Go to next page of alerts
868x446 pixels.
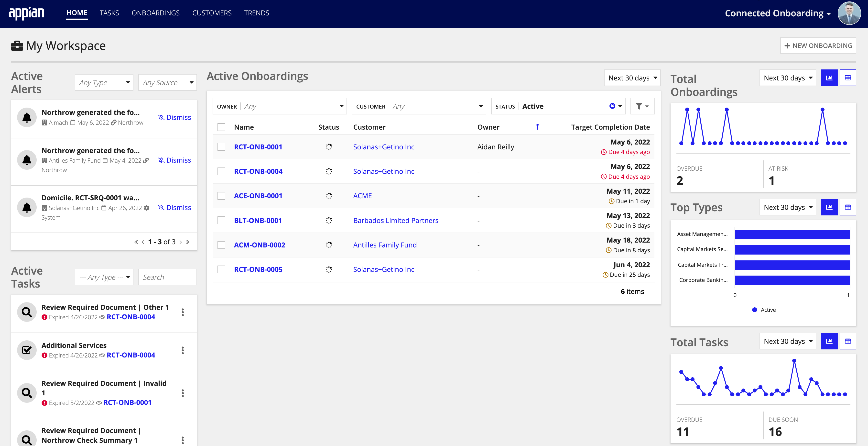[x=181, y=242]
